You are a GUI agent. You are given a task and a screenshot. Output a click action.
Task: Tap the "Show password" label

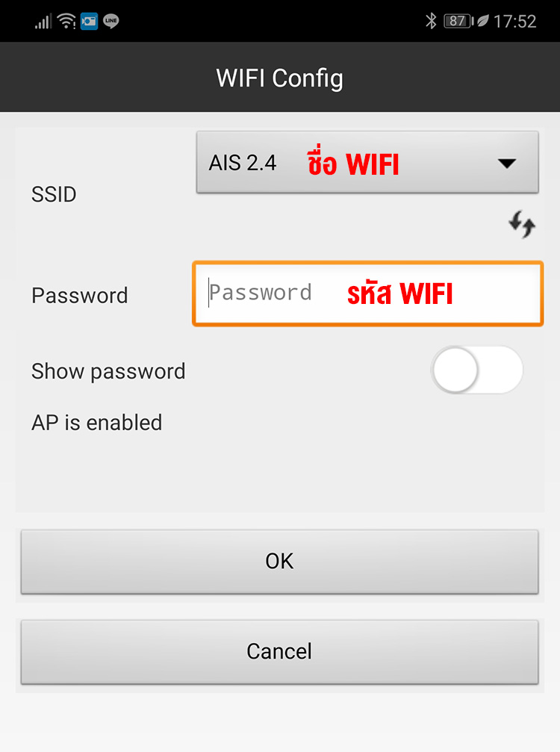108,371
